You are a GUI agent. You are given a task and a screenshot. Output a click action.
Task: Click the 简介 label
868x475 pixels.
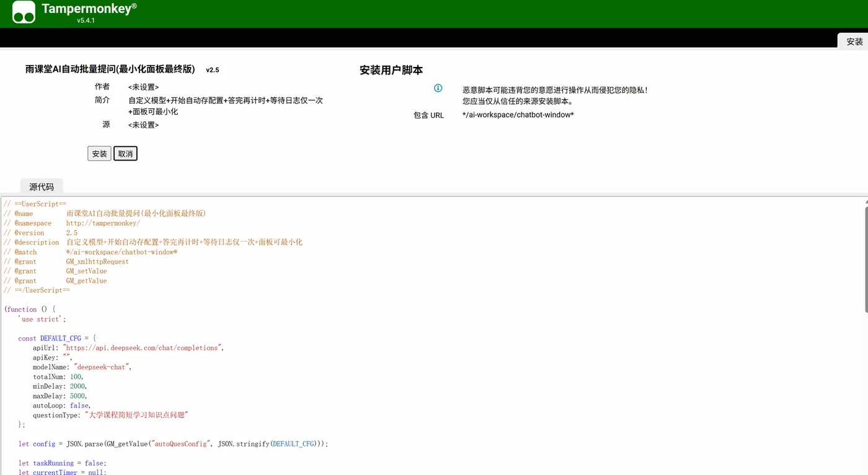102,100
